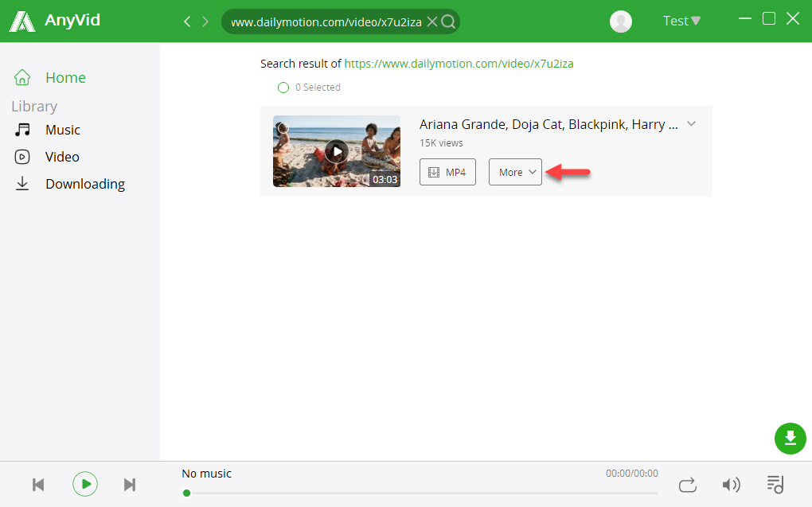Open the Test account dropdown

(681, 21)
